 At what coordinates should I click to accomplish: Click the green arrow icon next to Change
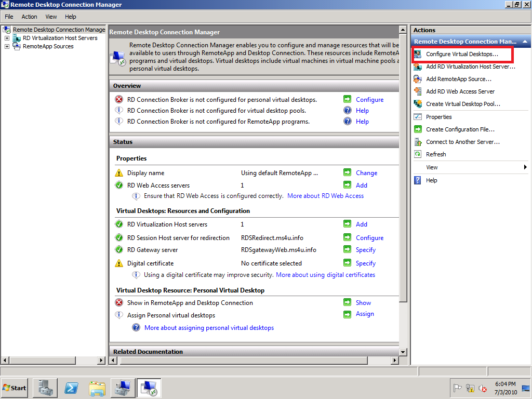[347, 172]
